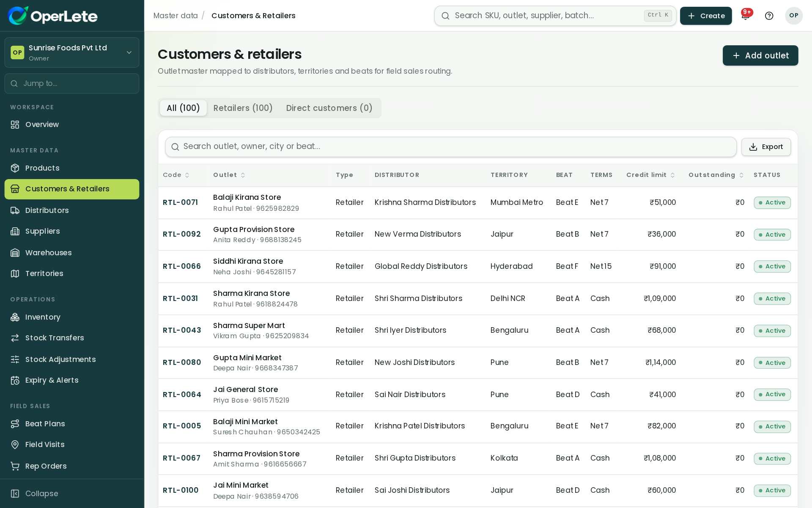This screenshot has height=508, width=812.
Task: Select the All (100) tab
Action: coord(183,108)
